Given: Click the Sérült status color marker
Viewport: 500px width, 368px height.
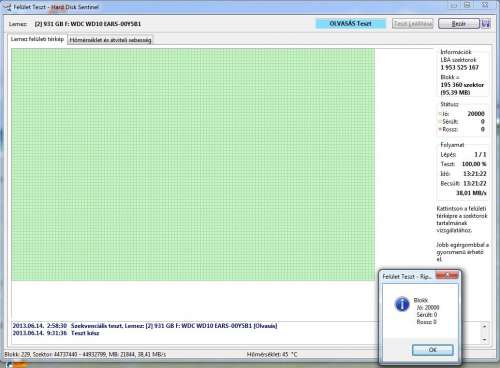Looking at the screenshot, I should 440,122.
